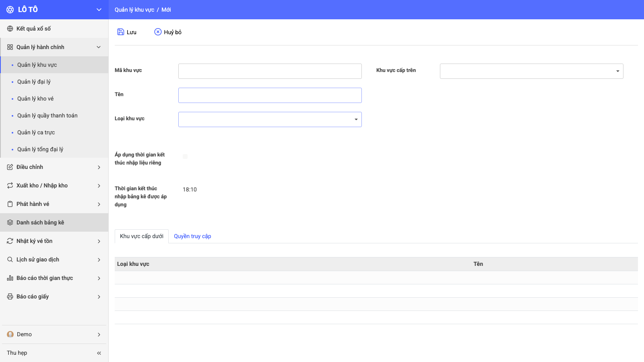644x362 pixels.
Task: Open Quản lý kho vé menu item
Action: (54, 99)
